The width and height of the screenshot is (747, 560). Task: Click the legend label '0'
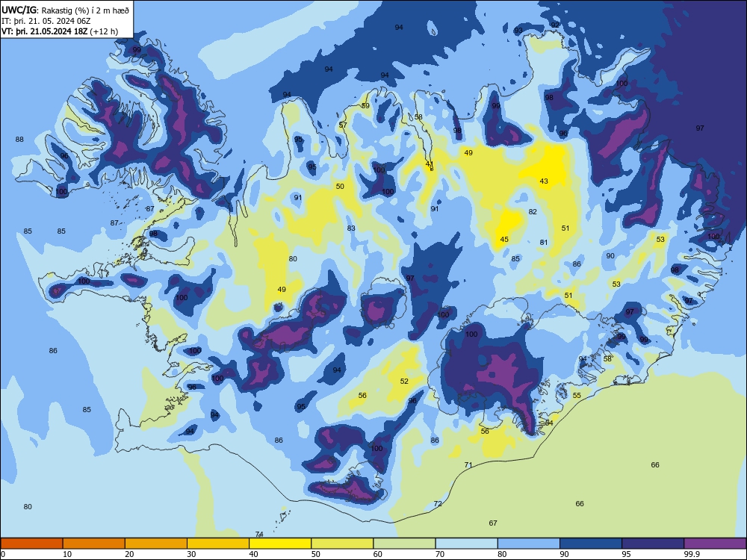(3, 554)
